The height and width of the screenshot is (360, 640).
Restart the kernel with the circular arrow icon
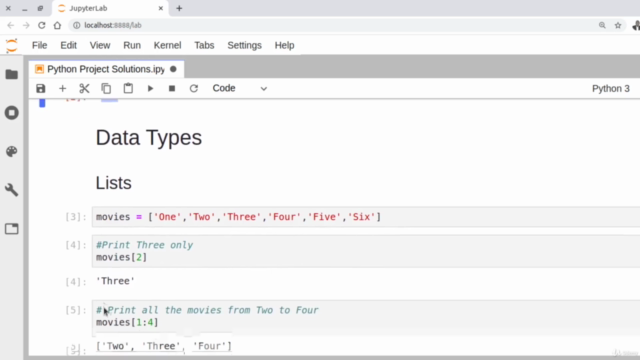(x=194, y=89)
